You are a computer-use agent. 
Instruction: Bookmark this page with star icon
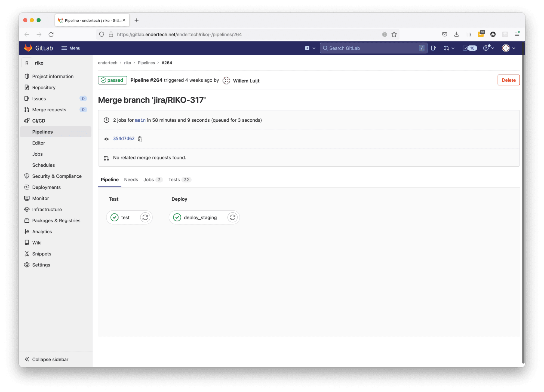point(394,34)
